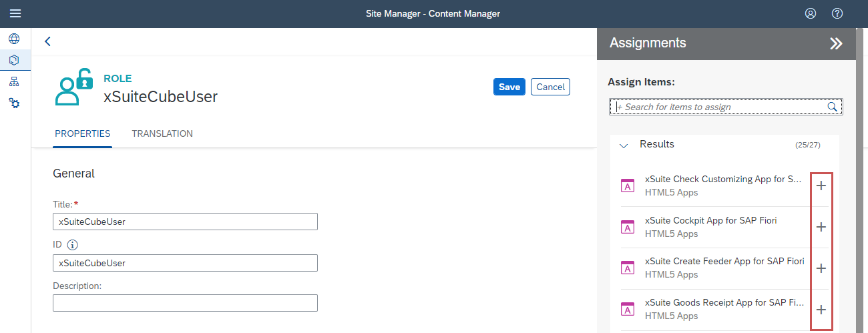Image resolution: width=868 pixels, height=333 pixels.
Task: Select the Content Manager cube icon
Action: pos(14,60)
